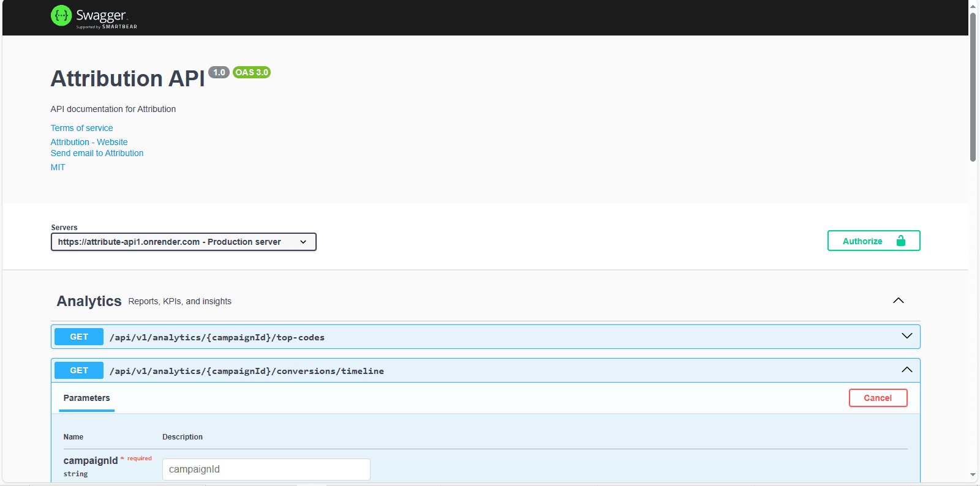Click the unlocked padlock icon in Authorize

pyautogui.click(x=900, y=241)
